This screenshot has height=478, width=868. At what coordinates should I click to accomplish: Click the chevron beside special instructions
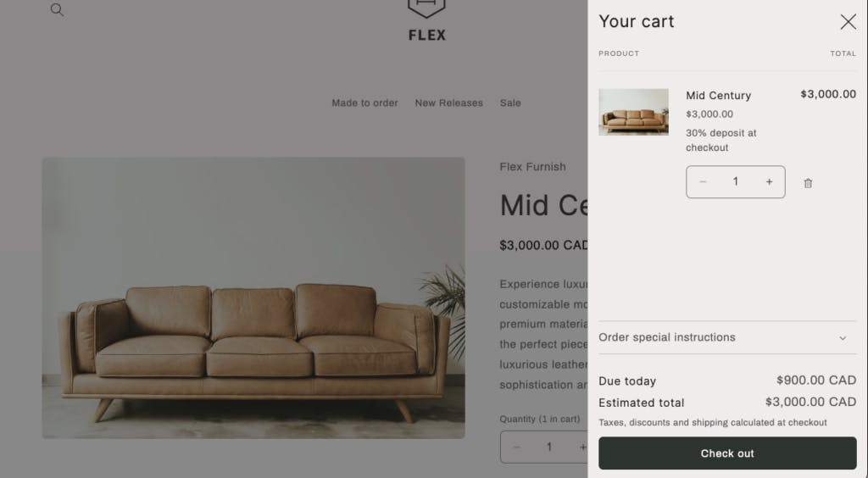tap(843, 338)
